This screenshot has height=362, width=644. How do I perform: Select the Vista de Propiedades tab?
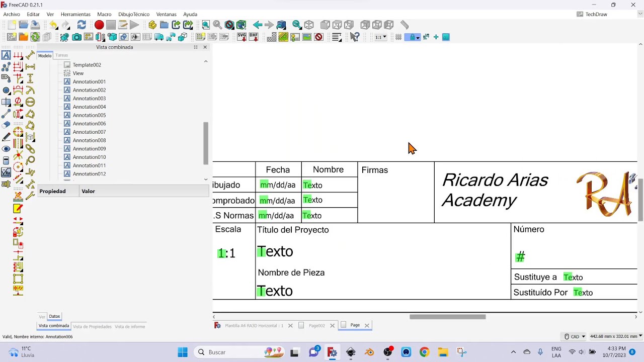point(92,327)
